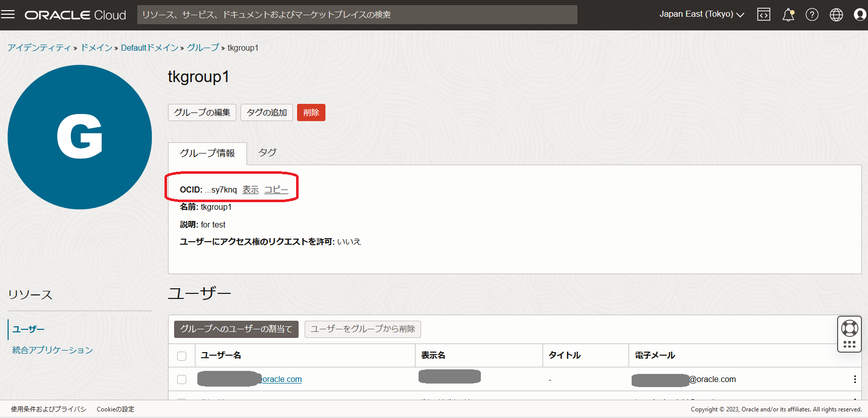Go to アイデンティティ breadcrumb

[x=39, y=48]
